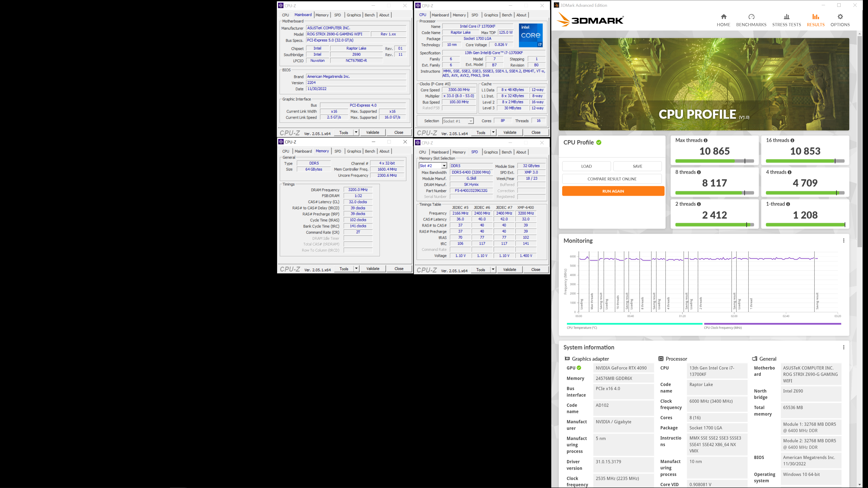The width and height of the screenshot is (868, 488).
Task: Click NVIDIA GeForce RTX 4090 GPU value
Action: point(623,368)
